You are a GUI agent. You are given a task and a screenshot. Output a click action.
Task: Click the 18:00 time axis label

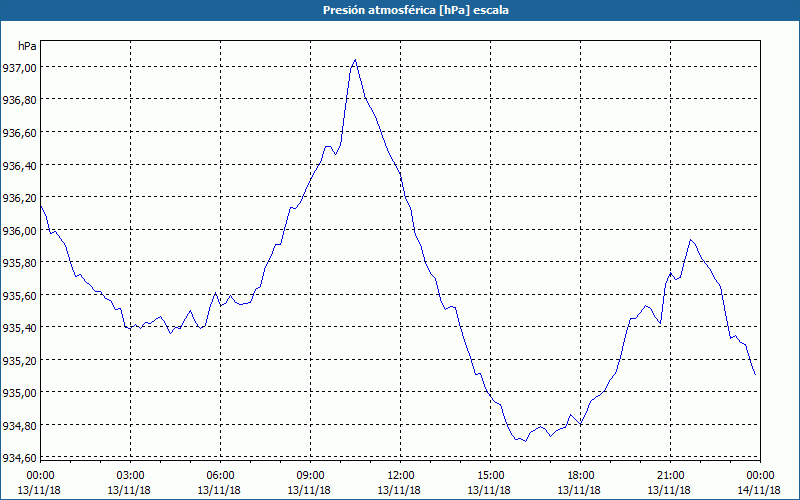[581, 476]
